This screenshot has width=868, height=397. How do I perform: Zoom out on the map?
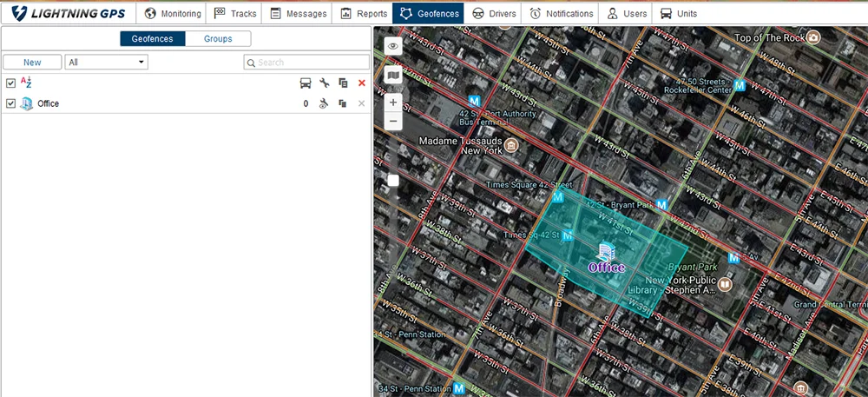[x=393, y=121]
